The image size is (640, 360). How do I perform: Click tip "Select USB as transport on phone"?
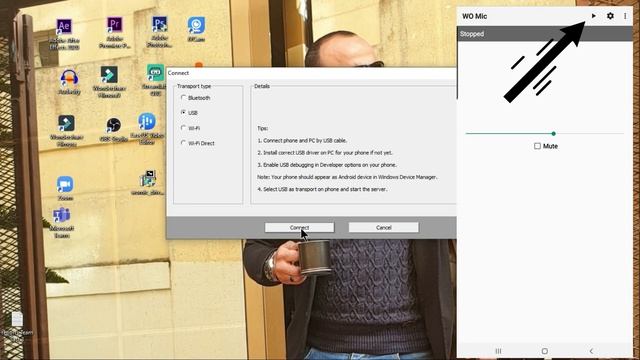pyautogui.click(x=322, y=189)
